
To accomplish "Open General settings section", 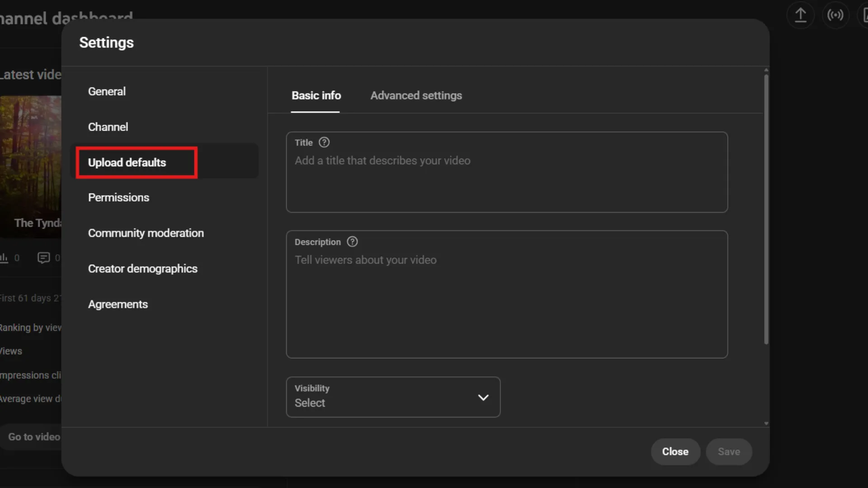I will 107,91.
